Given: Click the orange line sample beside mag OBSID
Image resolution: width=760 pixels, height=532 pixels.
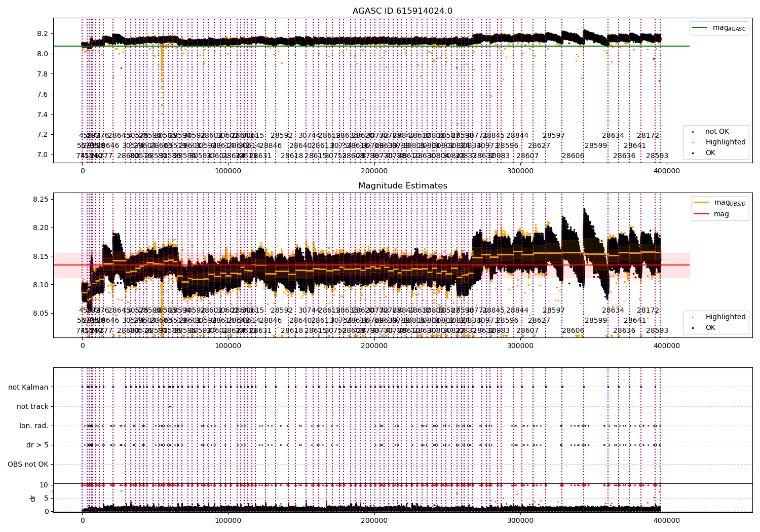Looking at the screenshot, I should click(x=702, y=203).
